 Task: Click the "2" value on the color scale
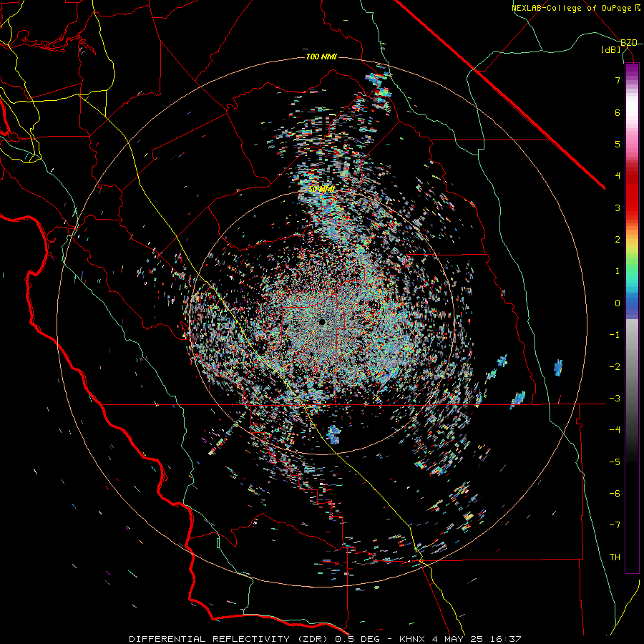[618, 240]
